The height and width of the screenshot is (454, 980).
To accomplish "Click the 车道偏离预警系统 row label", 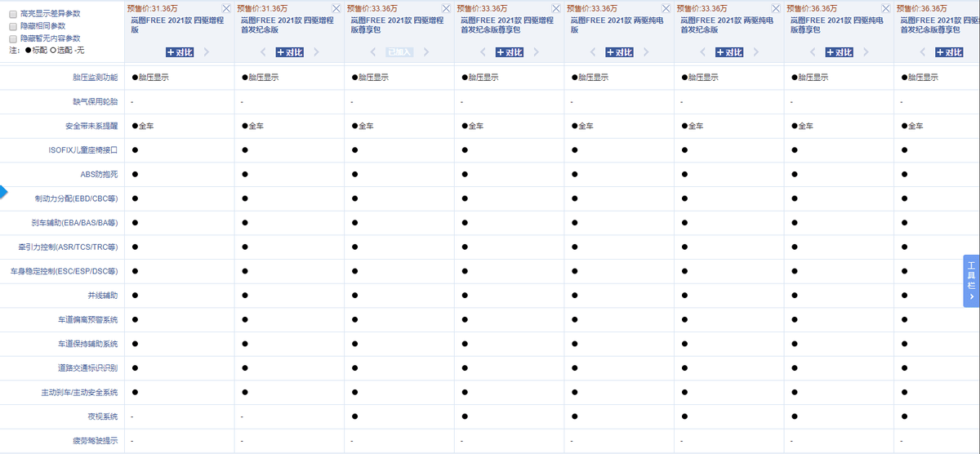I will coord(87,320).
